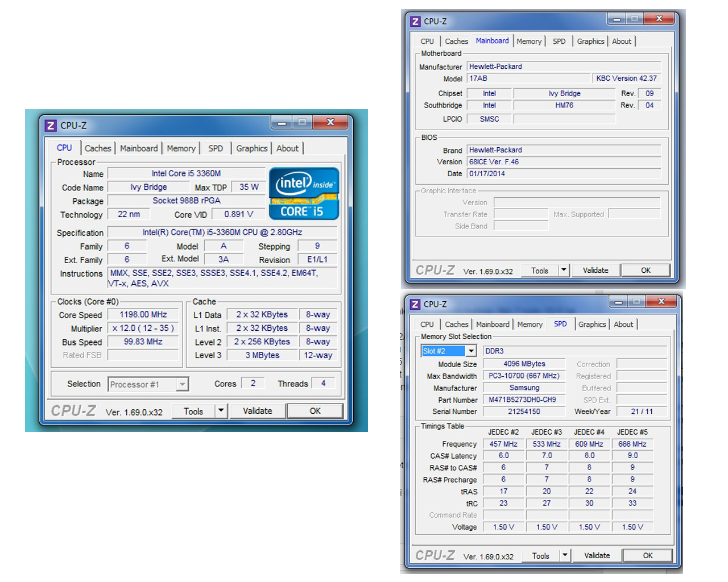
Task: Minimize the Mainboard CPU-Z window
Action: pos(617,19)
